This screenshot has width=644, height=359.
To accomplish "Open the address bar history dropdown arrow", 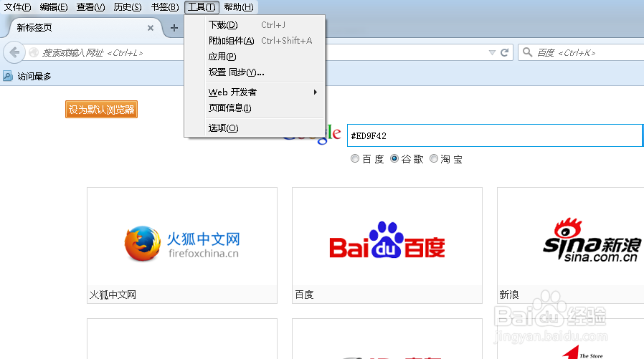I will pos(492,52).
